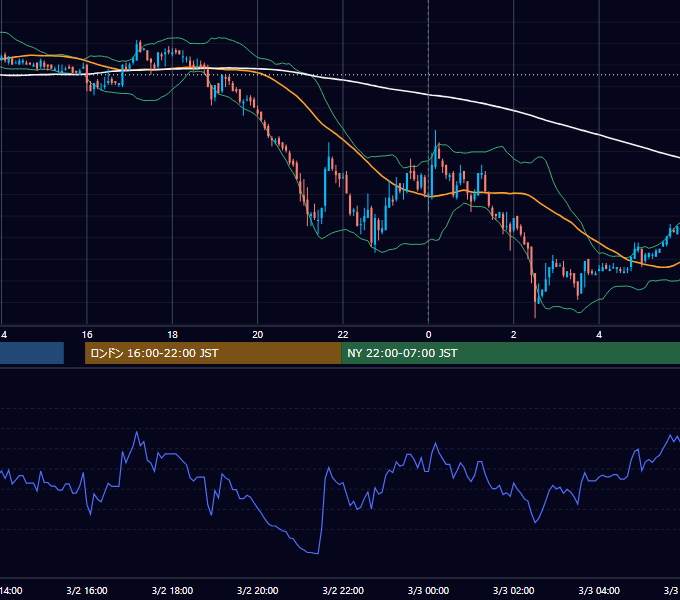The width and height of the screenshot is (680, 600).
Task: Click the 3/2 22:00 label on oscillator axis
Action: point(343,590)
